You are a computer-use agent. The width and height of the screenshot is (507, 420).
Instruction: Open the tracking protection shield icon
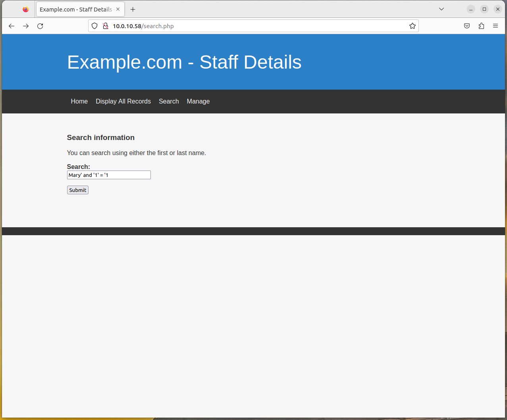[94, 26]
